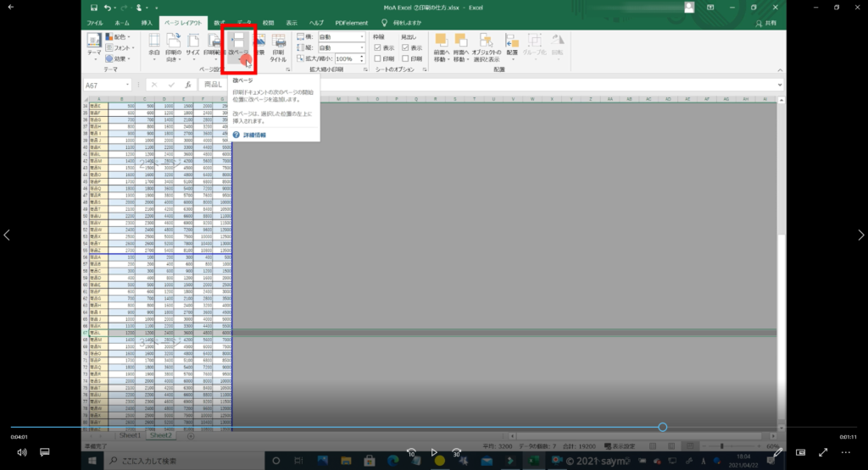Click the 前面へ移動 (Bring Forward) icon
This screenshot has height=470, width=868.
(442, 47)
